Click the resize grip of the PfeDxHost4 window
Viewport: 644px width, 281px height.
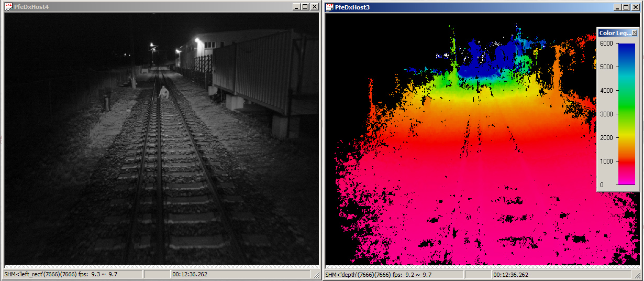point(316,275)
